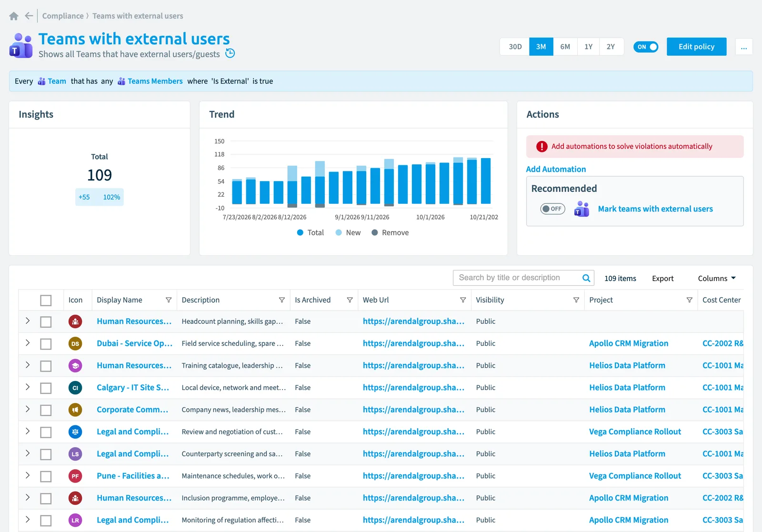Toggle the Total series legend swatch

[300, 232]
